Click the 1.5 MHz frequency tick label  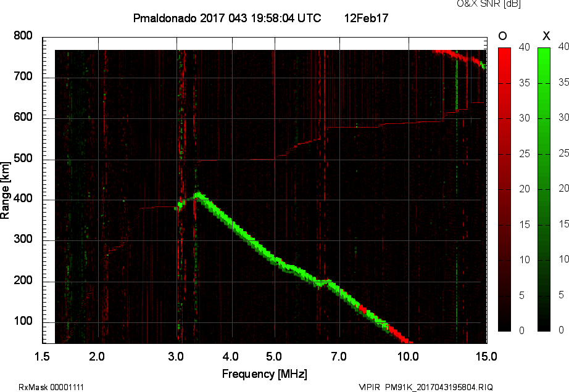coord(42,356)
